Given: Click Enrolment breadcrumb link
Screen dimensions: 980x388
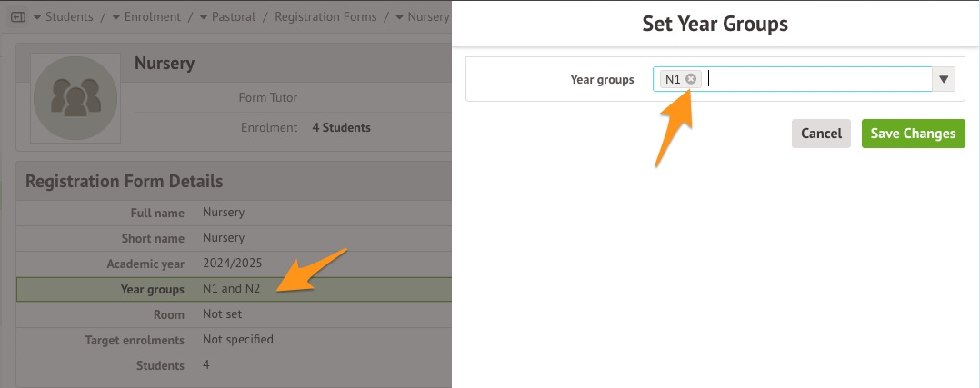Looking at the screenshot, I should pyautogui.click(x=152, y=17).
